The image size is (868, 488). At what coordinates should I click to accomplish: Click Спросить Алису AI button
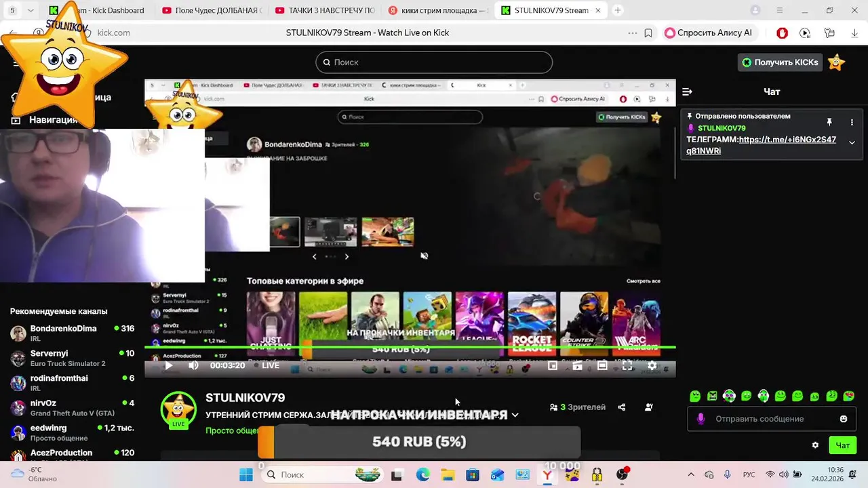(708, 33)
